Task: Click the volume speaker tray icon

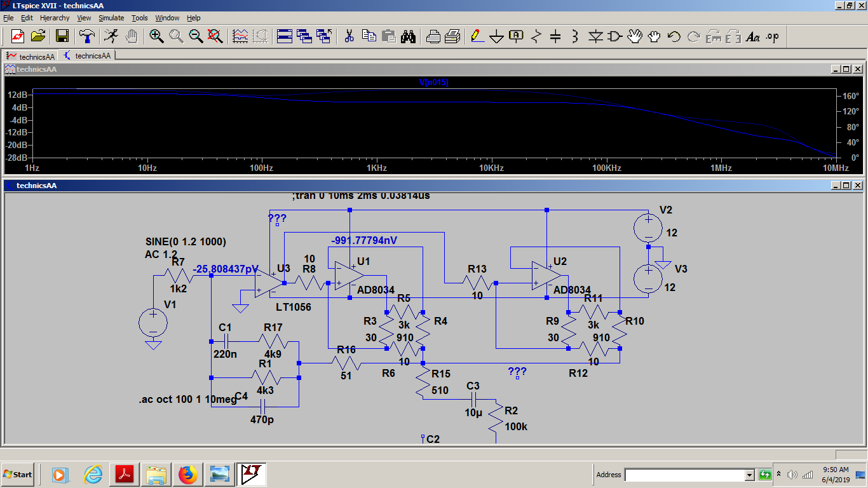Action: pyautogui.click(x=792, y=475)
